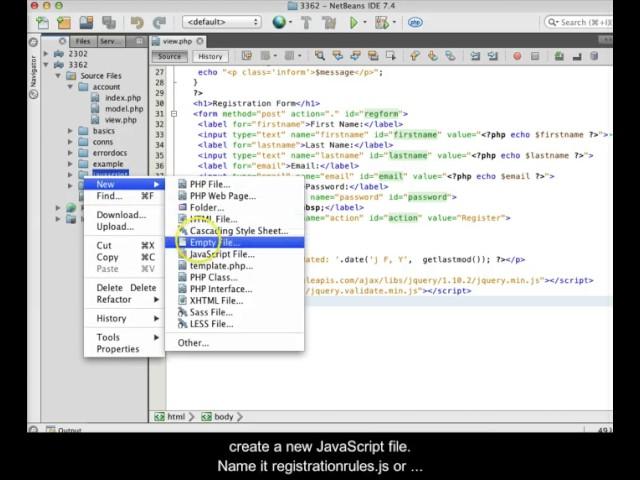Click Copy in context menu
The image size is (640, 480).
[x=124, y=257]
